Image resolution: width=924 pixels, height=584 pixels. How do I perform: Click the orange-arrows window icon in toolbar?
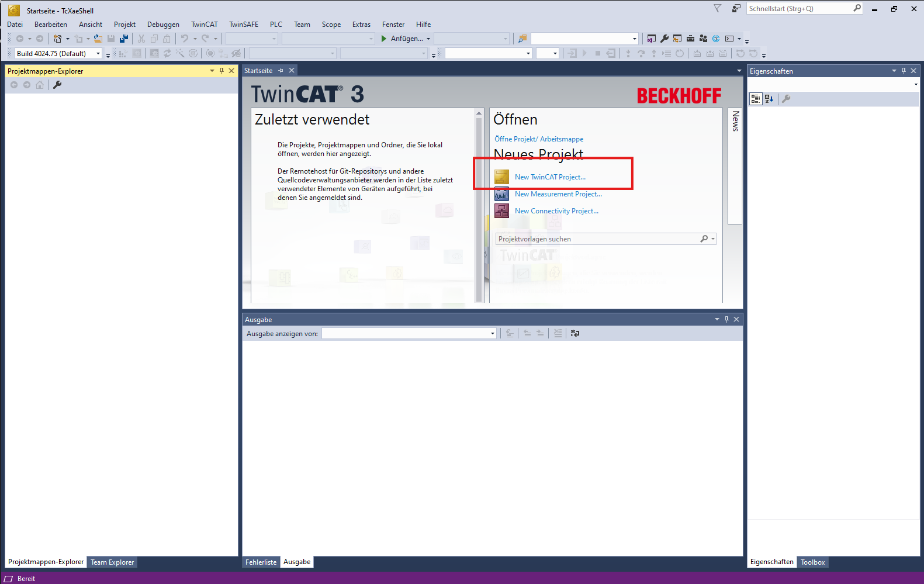coord(677,39)
